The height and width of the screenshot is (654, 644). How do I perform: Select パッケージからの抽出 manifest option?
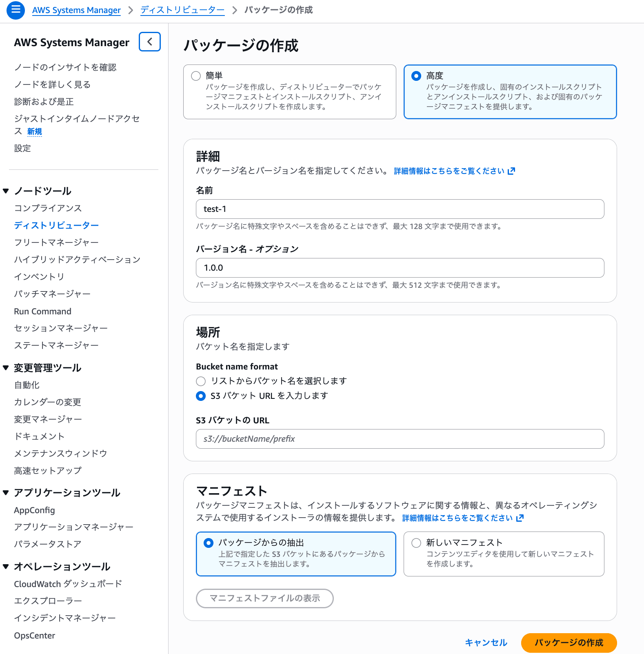[296, 554]
